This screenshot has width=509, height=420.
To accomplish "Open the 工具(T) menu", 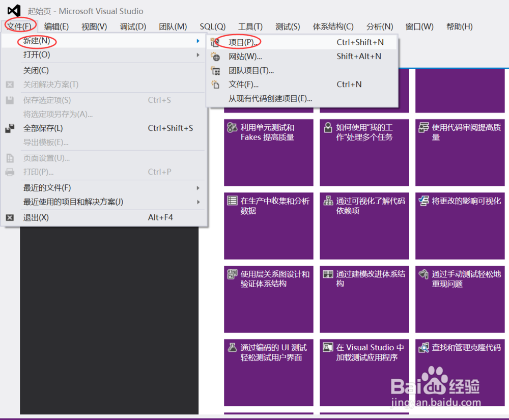I will (x=250, y=26).
